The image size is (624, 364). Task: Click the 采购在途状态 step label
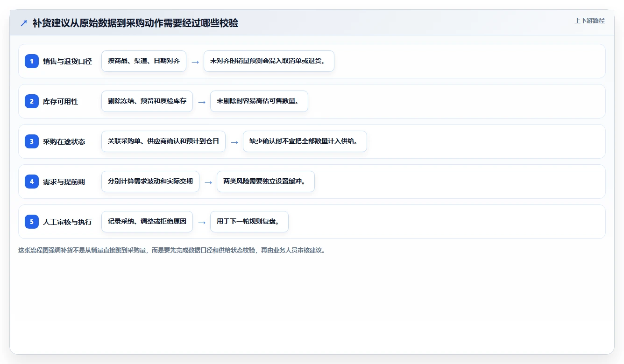click(64, 142)
